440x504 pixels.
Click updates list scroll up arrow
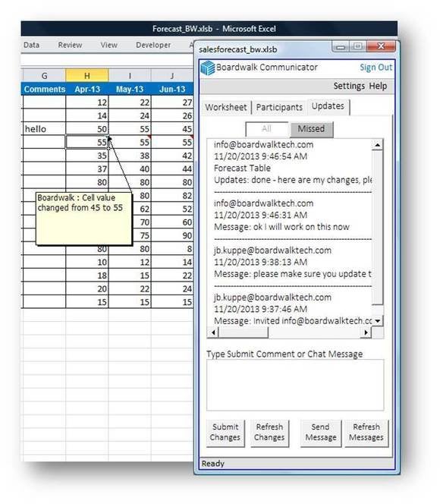pos(378,145)
